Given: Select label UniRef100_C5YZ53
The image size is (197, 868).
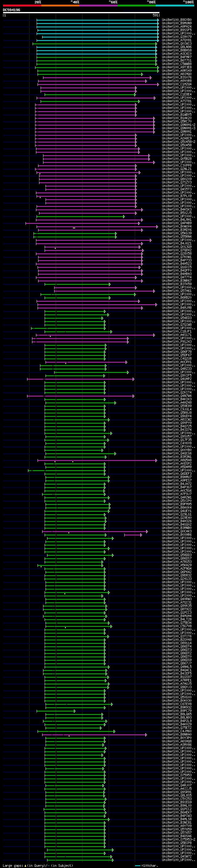Looking at the screenshot, I should click(x=177, y=799).
